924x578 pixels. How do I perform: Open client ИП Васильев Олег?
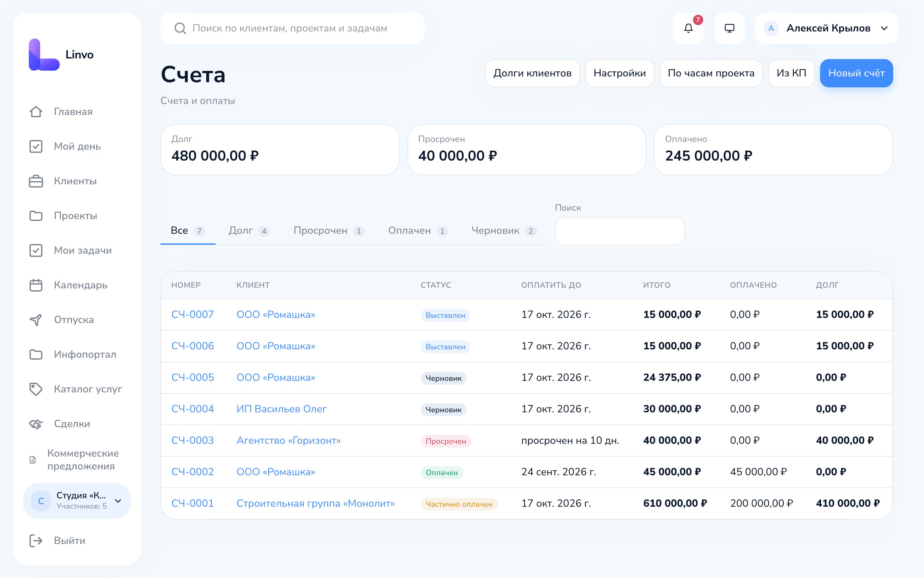[x=281, y=409]
